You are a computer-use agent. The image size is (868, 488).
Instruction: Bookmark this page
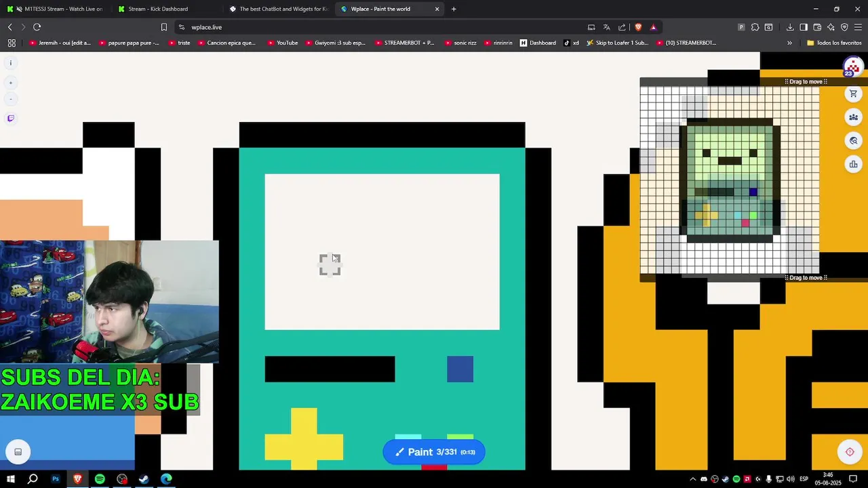[163, 27]
